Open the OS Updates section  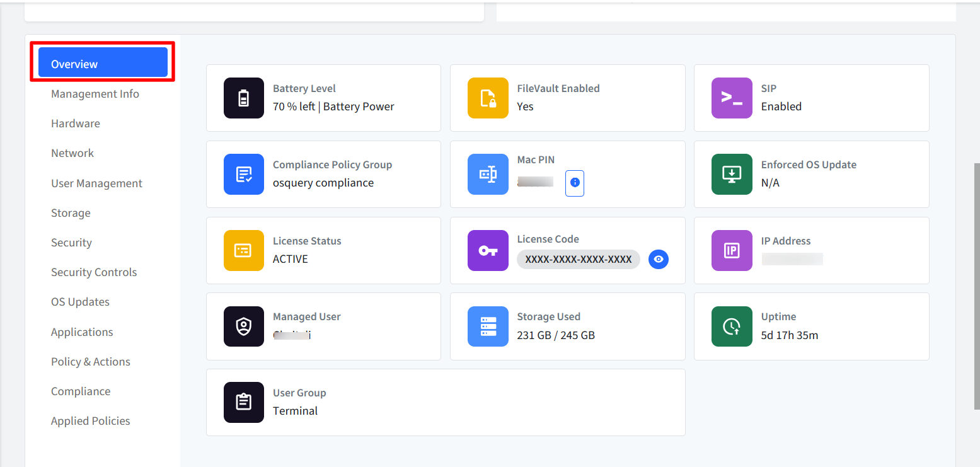pos(80,302)
